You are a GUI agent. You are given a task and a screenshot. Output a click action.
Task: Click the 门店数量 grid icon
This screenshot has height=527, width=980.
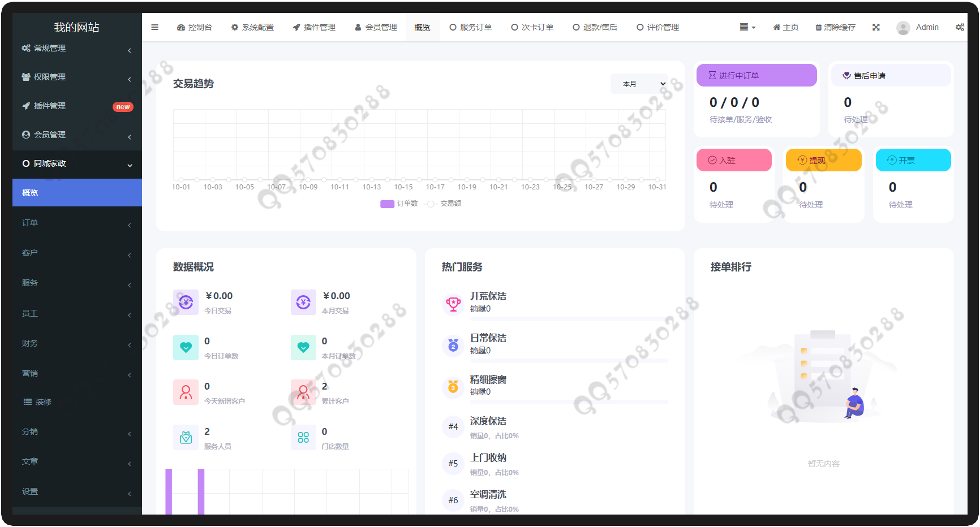[x=303, y=438]
